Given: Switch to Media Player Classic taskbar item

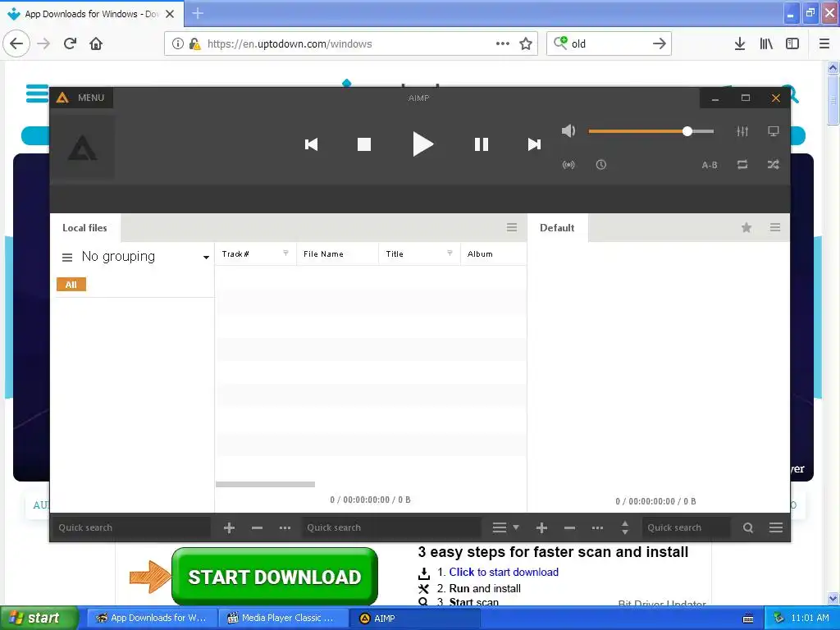Looking at the screenshot, I should (x=283, y=619).
